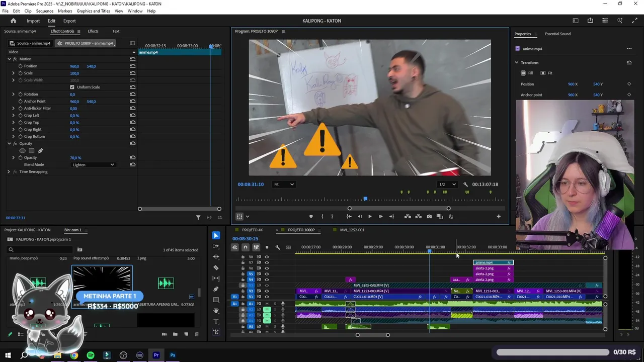Viewport: 644px width, 362px height.
Task: Click the Extract button in Program monitor
Action: point(418,216)
